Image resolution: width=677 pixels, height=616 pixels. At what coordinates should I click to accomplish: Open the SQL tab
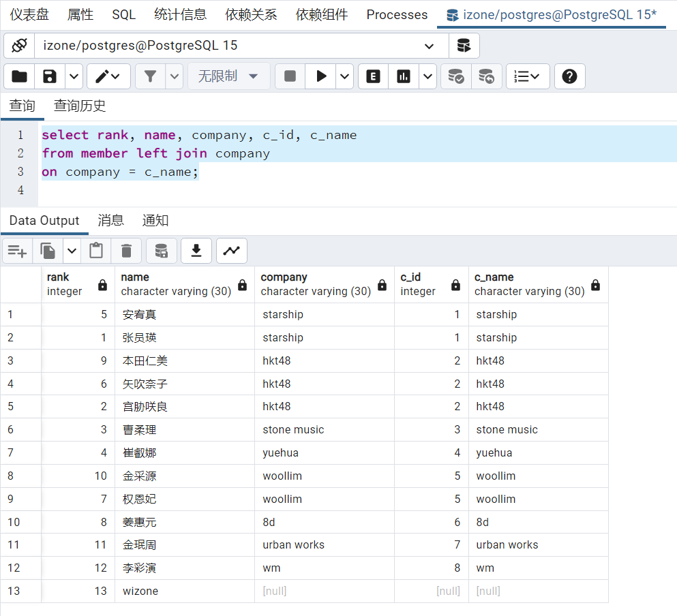124,15
